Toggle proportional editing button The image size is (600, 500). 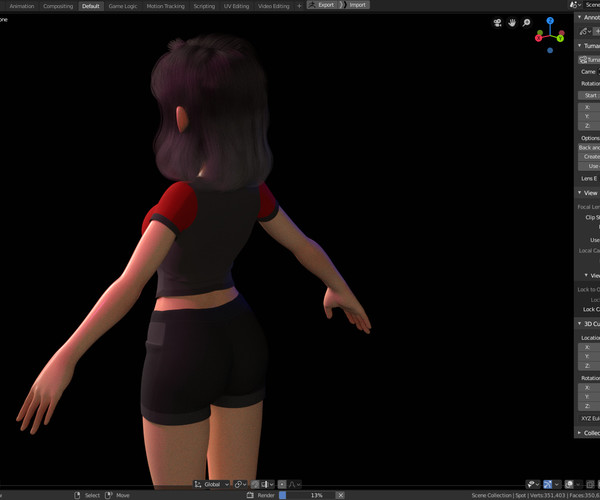tap(282, 485)
